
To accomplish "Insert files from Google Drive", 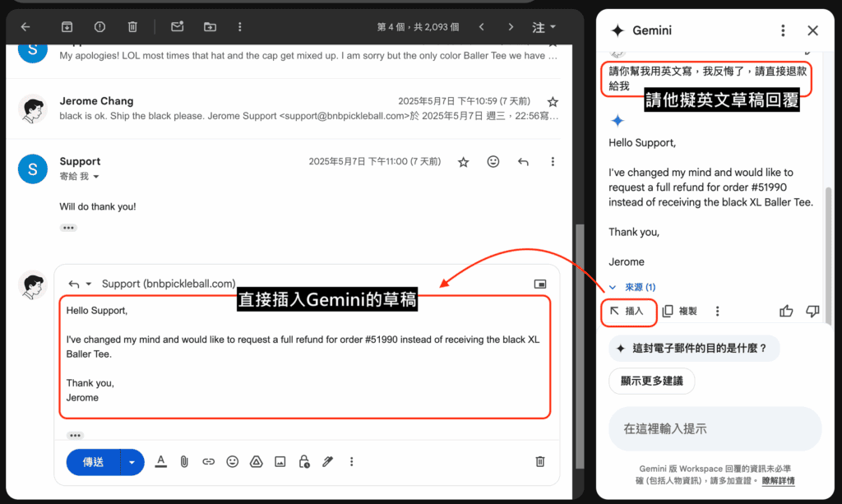I will click(257, 461).
